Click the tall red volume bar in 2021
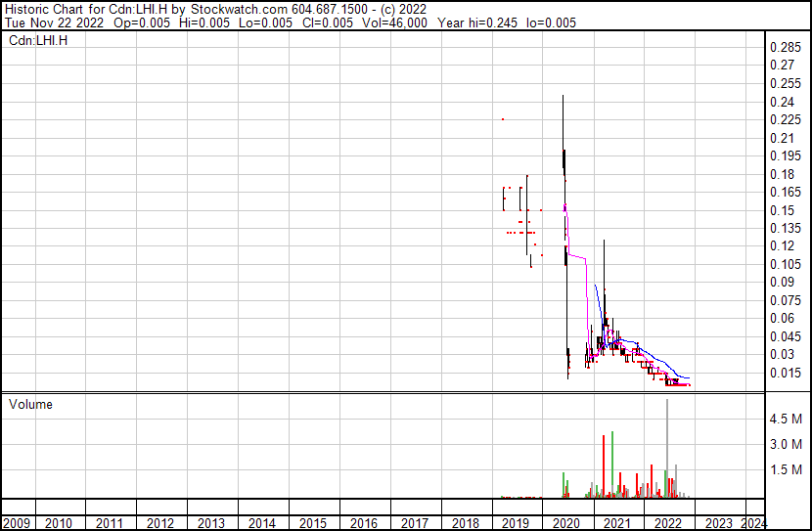 click(x=604, y=466)
